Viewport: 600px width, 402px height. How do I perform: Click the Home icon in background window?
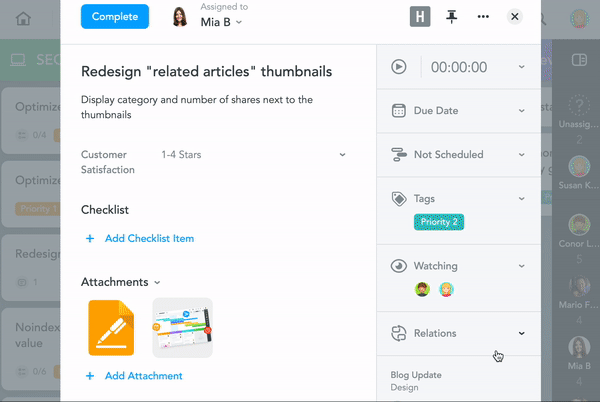pos(23,18)
